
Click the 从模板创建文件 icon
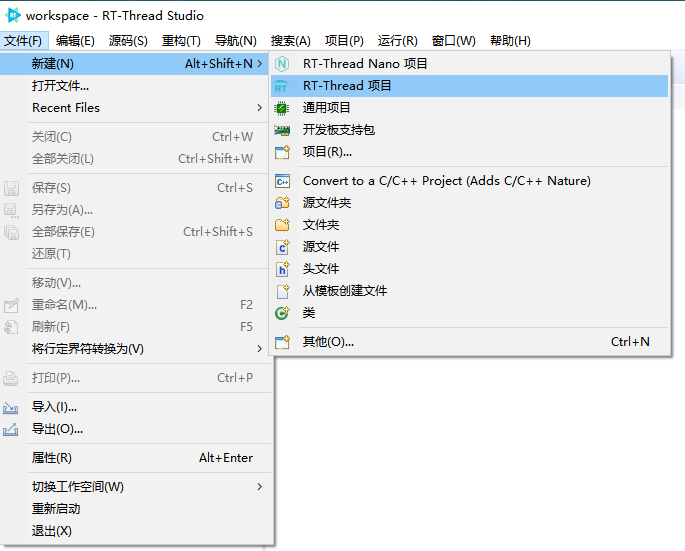click(x=283, y=291)
